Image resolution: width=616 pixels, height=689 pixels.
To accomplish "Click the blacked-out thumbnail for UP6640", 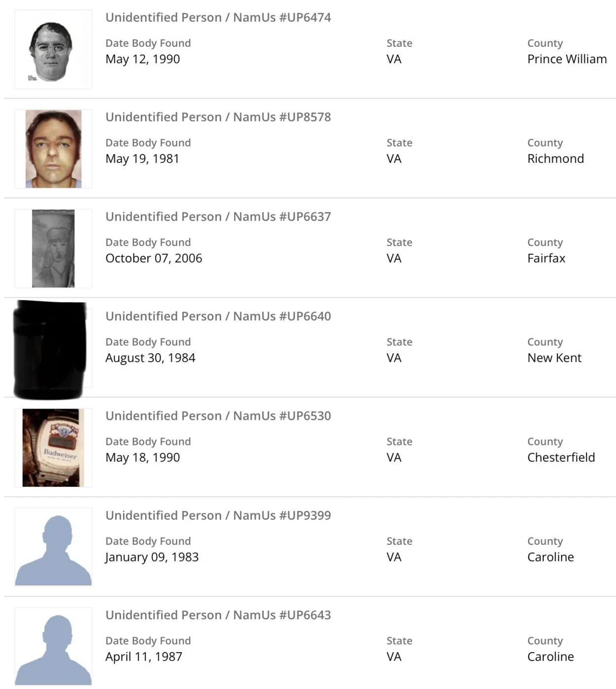I will click(51, 349).
